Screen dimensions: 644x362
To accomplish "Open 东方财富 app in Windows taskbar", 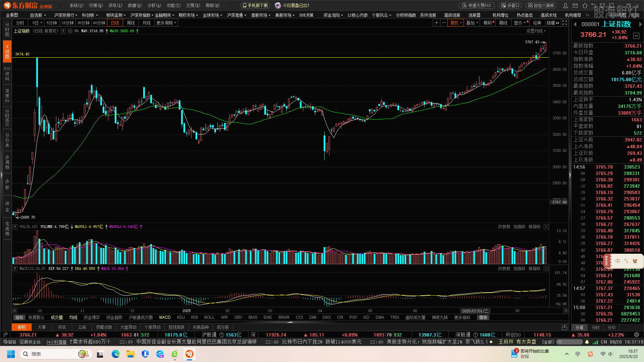I will 190,354.
